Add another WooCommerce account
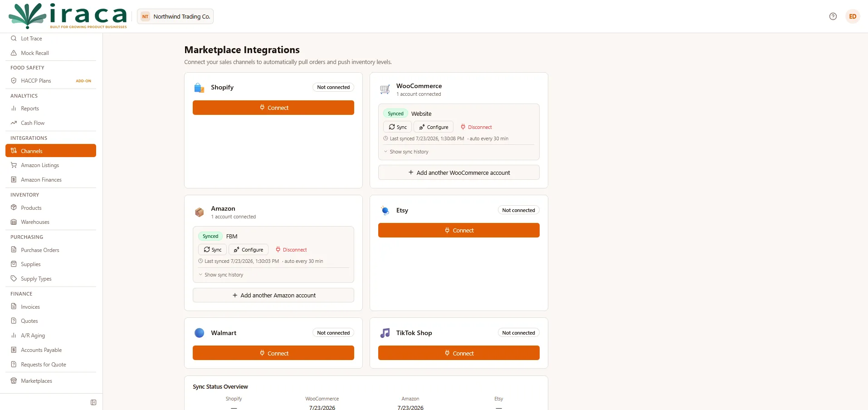 click(459, 173)
